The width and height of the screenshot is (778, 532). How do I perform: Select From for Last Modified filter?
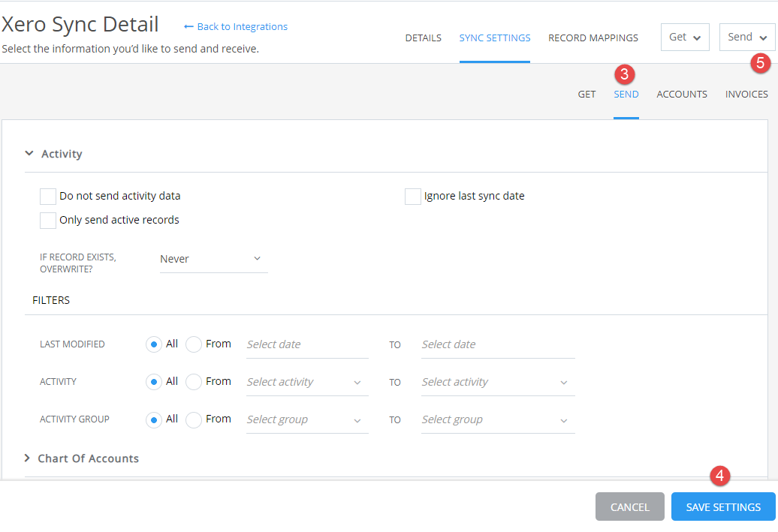194,344
